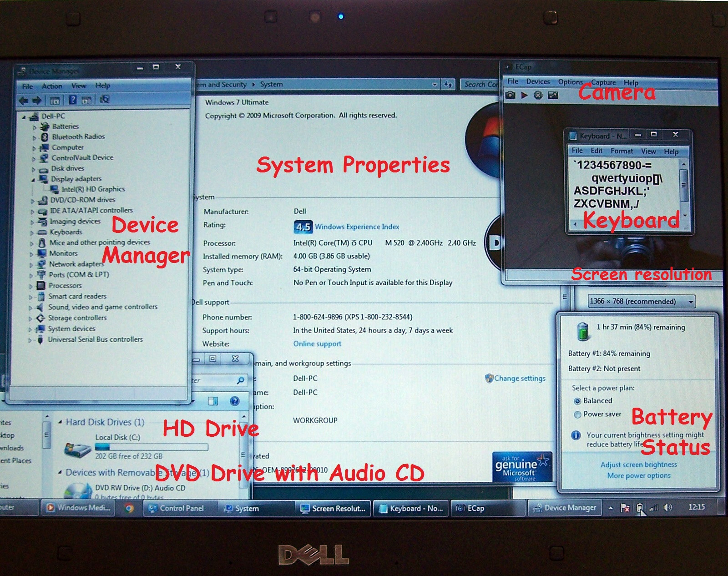Click the forward arrow in Device Manager toolbar
This screenshot has height=576, width=728.
[x=37, y=101]
